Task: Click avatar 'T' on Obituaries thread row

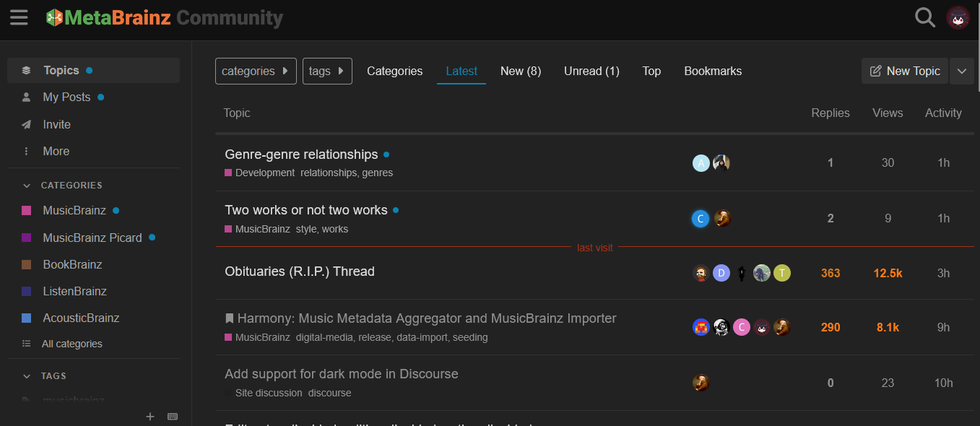Action: (782, 273)
